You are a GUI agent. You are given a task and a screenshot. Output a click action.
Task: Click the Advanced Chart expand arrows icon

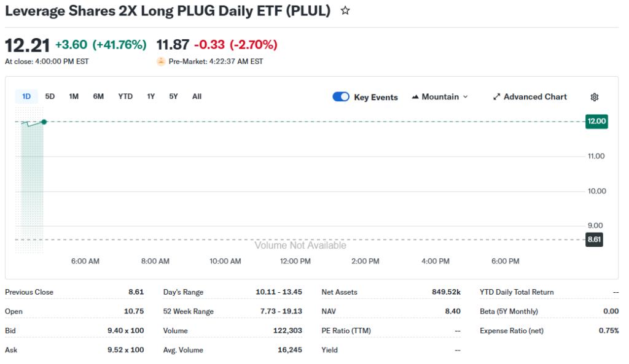[x=497, y=97]
